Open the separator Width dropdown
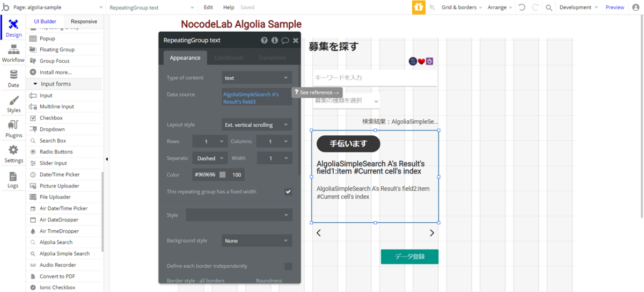644x292 pixels. (274, 158)
